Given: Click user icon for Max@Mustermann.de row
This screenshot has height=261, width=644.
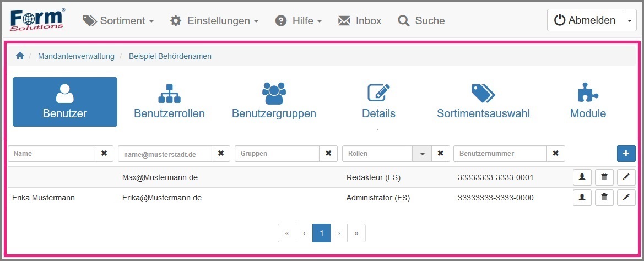Looking at the screenshot, I should pyautogui.click(x=582, y=177).
